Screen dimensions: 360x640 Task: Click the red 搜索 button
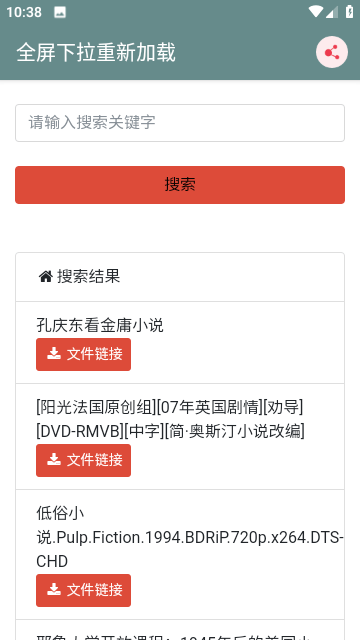pyautogui.click(x=180, y=184)
